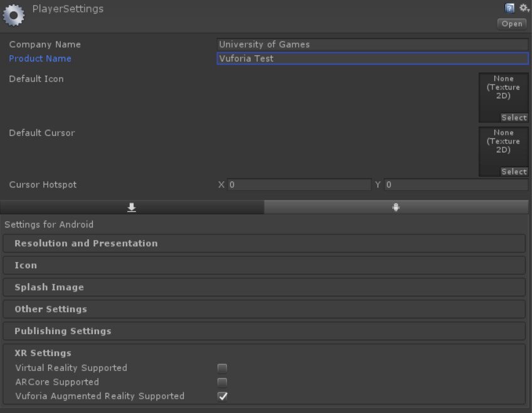Edit the Product Name field
The height and width of the screenshot is (413, 532).
(373, 59)
